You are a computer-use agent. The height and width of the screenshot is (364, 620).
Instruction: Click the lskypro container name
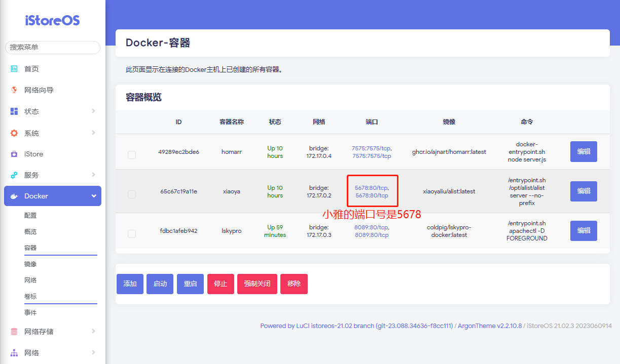[232, 231]
